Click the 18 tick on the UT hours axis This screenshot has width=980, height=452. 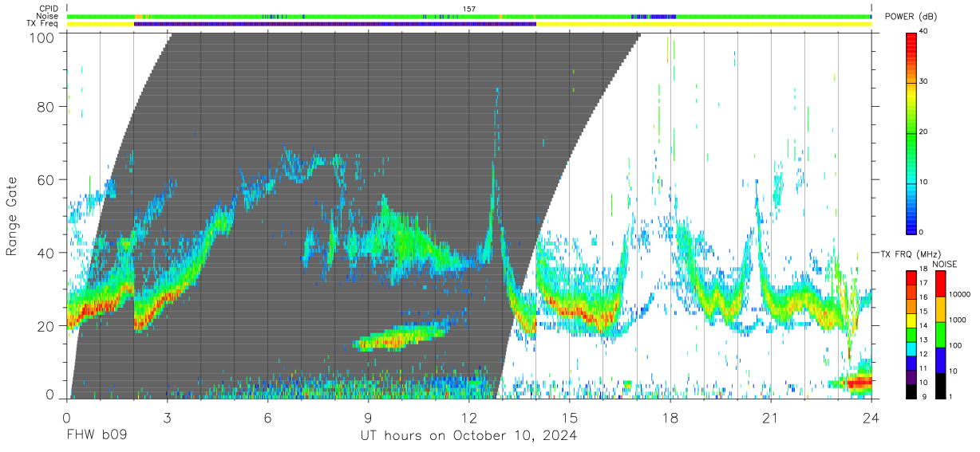pyautogui.click(x=670, y=418)
